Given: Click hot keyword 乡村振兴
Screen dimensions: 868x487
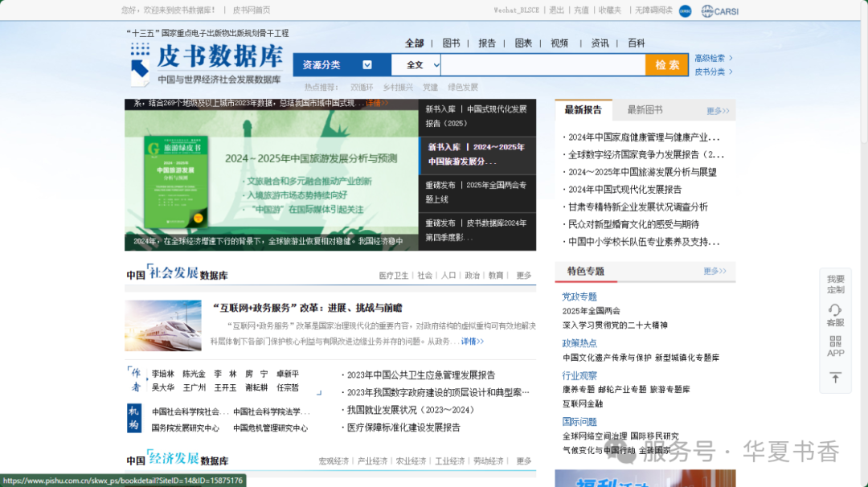Looking at the screenshot, I should 398,87.
